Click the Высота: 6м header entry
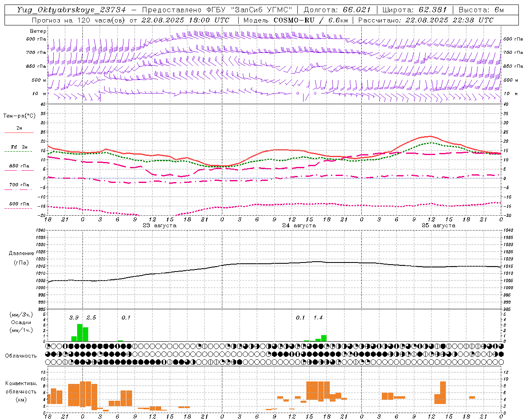 point(481,10)
